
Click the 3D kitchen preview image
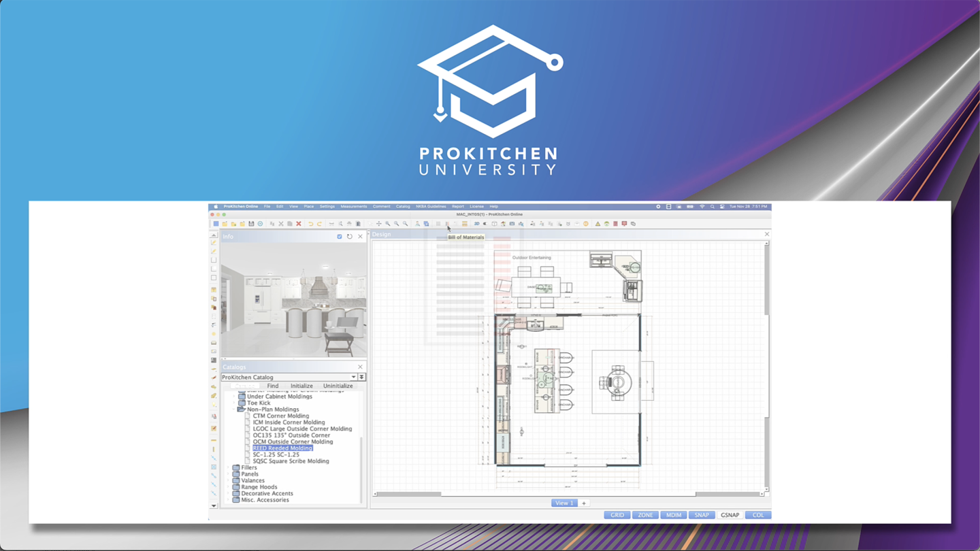pyautogui.click(x=293, y=299)
